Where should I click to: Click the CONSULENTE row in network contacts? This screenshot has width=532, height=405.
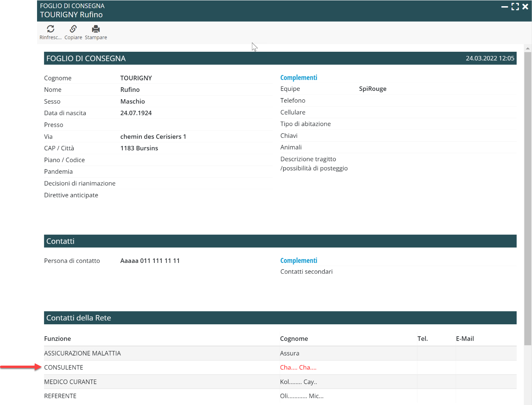[64, 368]
